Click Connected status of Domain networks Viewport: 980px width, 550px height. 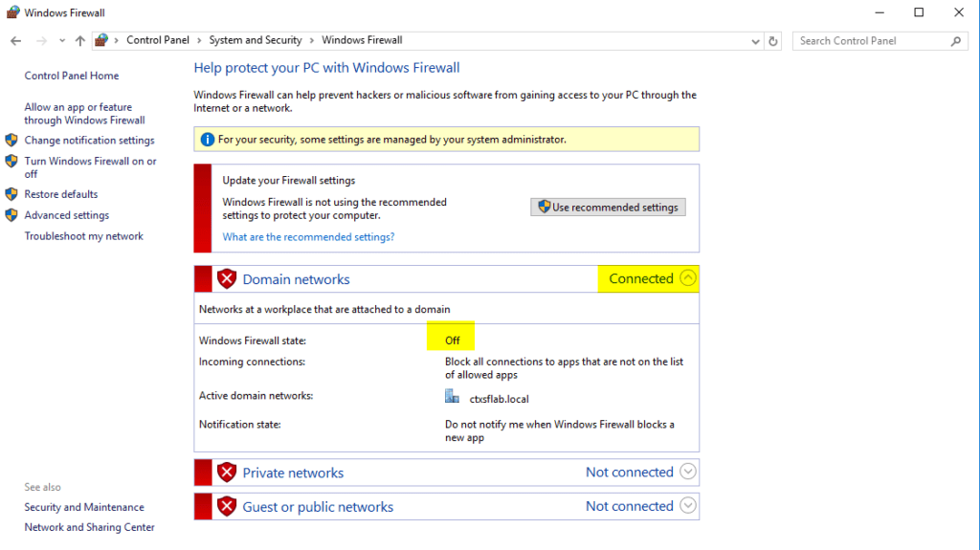click(x=640, y=278)
